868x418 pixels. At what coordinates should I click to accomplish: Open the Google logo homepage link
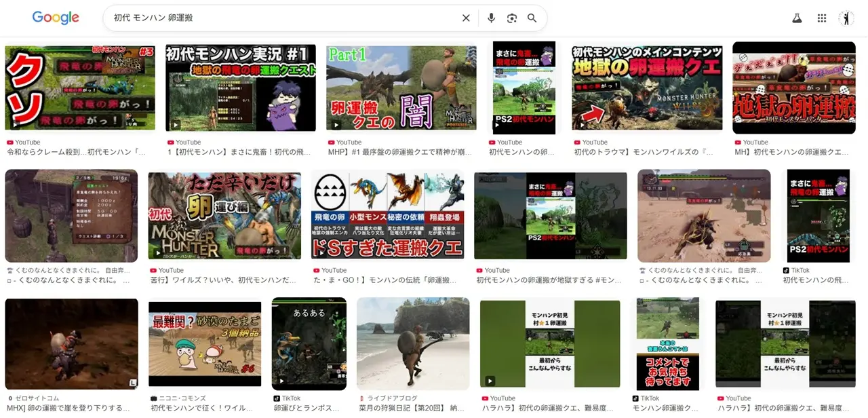click(56, 18)
